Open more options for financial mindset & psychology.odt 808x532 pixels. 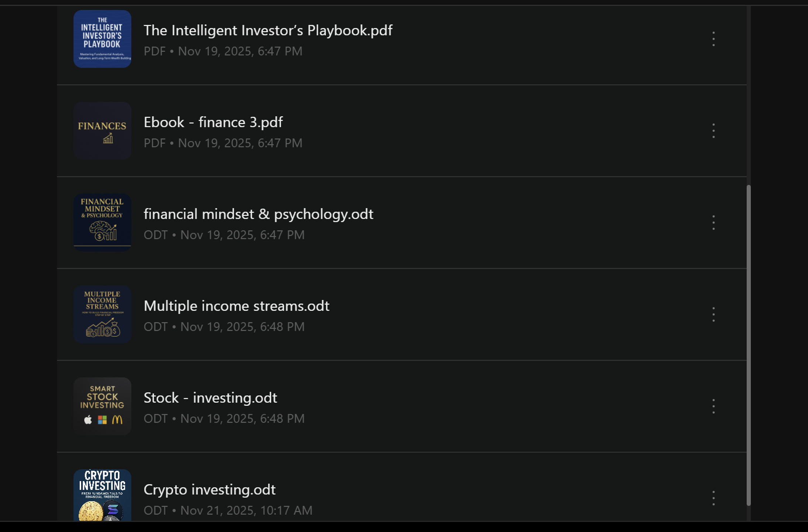coord(713,223)
